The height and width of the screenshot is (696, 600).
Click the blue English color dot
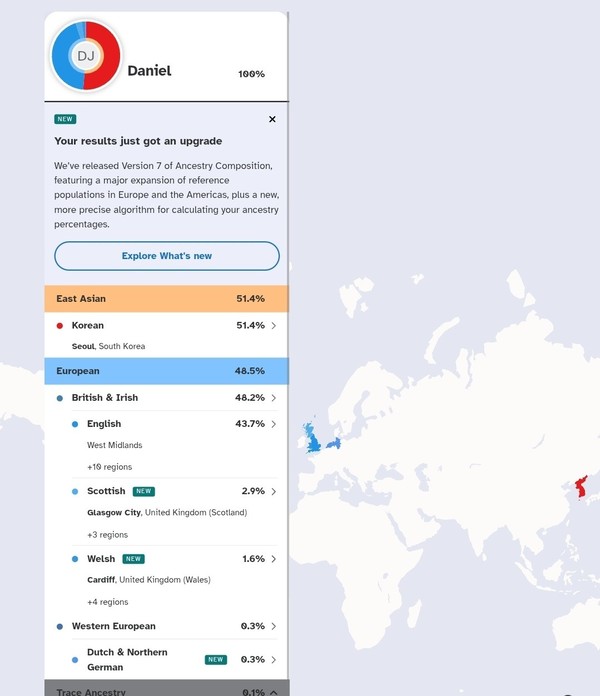point(75,424)
